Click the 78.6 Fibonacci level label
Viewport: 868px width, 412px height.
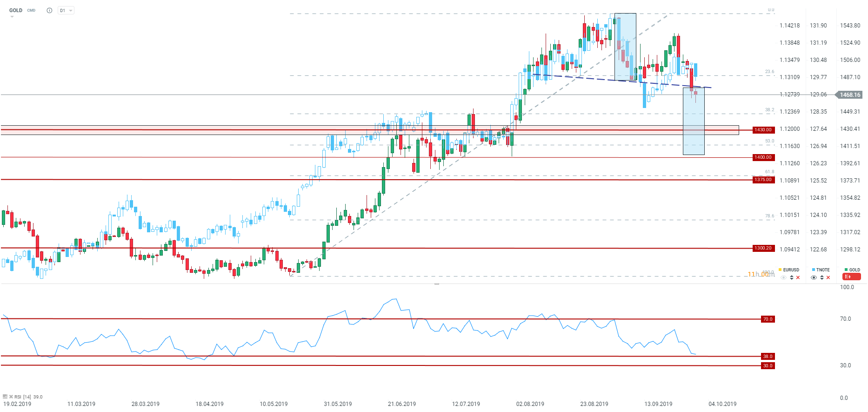770,216
